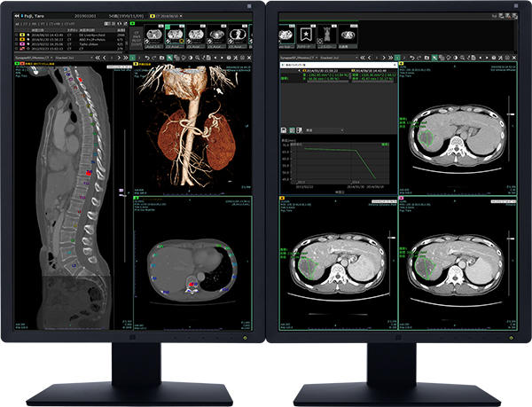Tick checkbox of third study row with pink icon
This screenshot has height=407, width=532.
pos(16,44)
